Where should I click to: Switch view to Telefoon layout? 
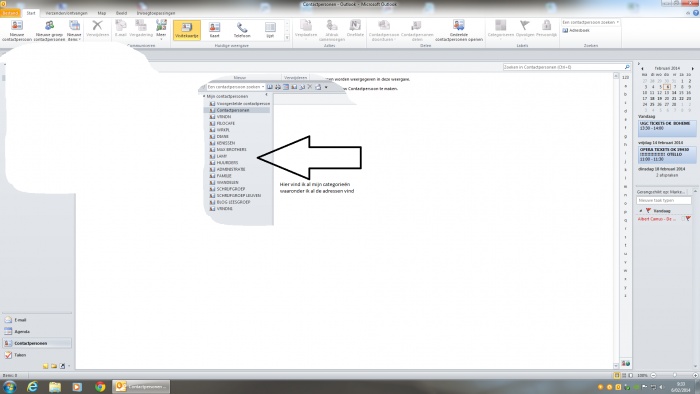point(242,30)
